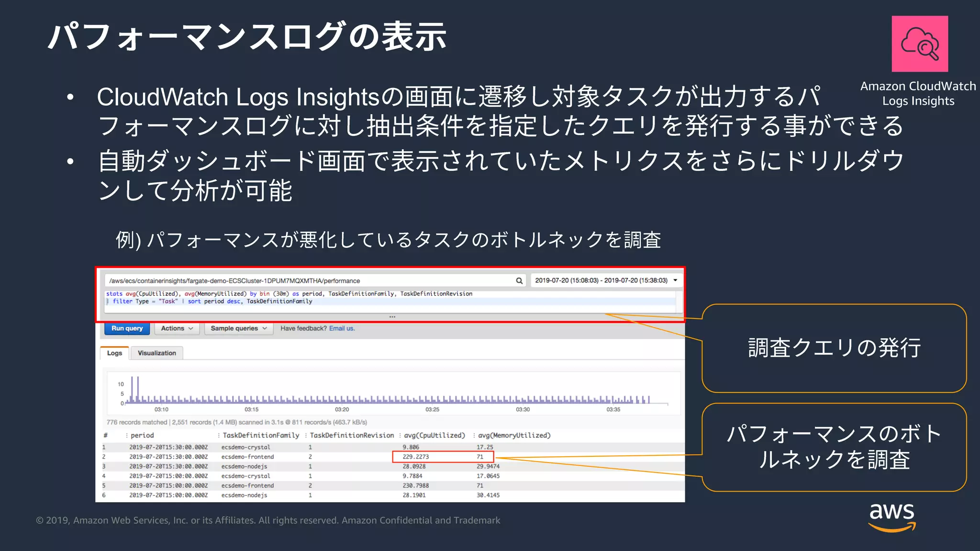Click the 28.1901 CPU value
Viewport: 980px width, 551px height.
coord(414,495)
